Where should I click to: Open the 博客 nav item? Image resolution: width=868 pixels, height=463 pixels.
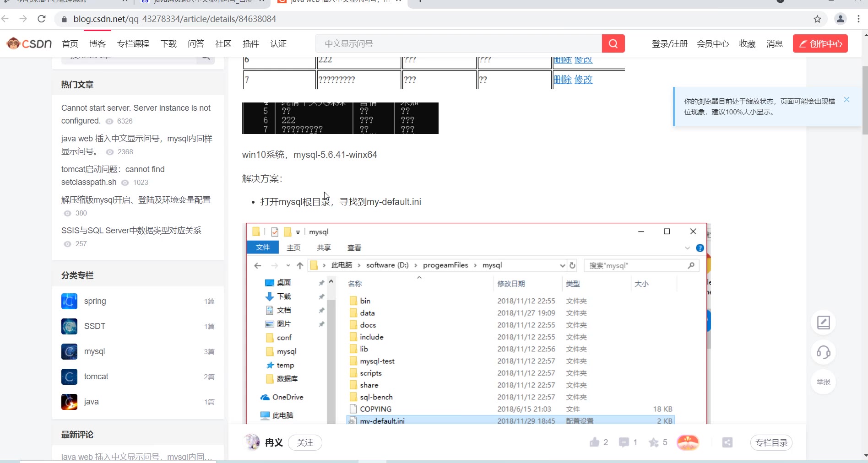click(98, 44)
